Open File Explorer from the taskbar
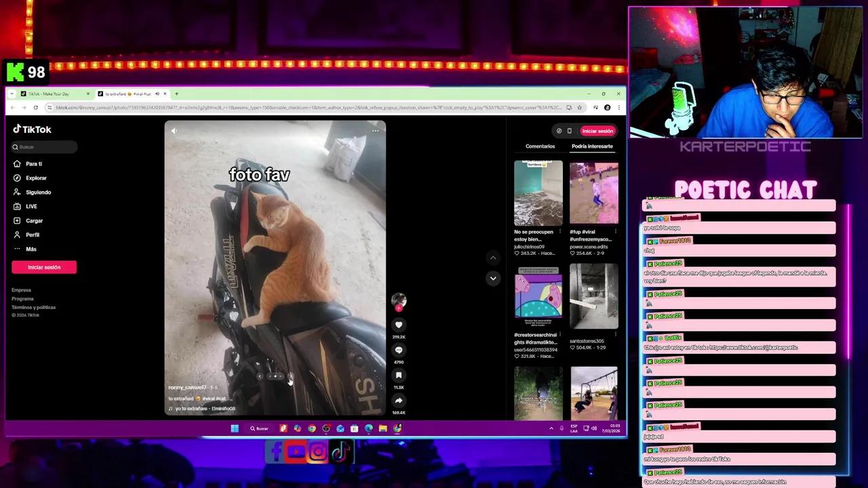Screen dimensions: 868x488 pos(382,428)
